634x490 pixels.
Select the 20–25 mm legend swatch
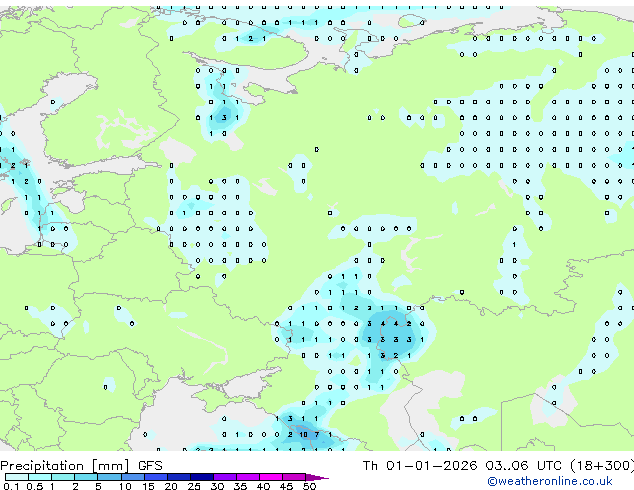click(179, 477)
